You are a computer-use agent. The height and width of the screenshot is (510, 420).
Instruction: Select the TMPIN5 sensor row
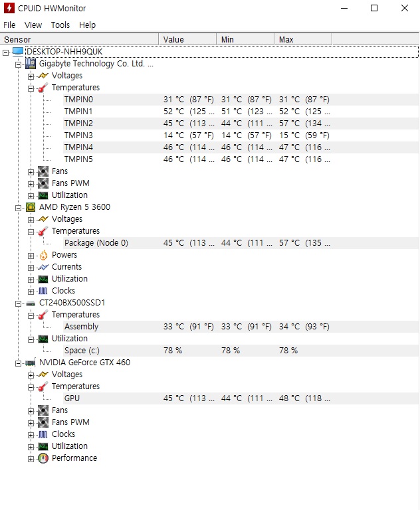[x=241, y=159]
